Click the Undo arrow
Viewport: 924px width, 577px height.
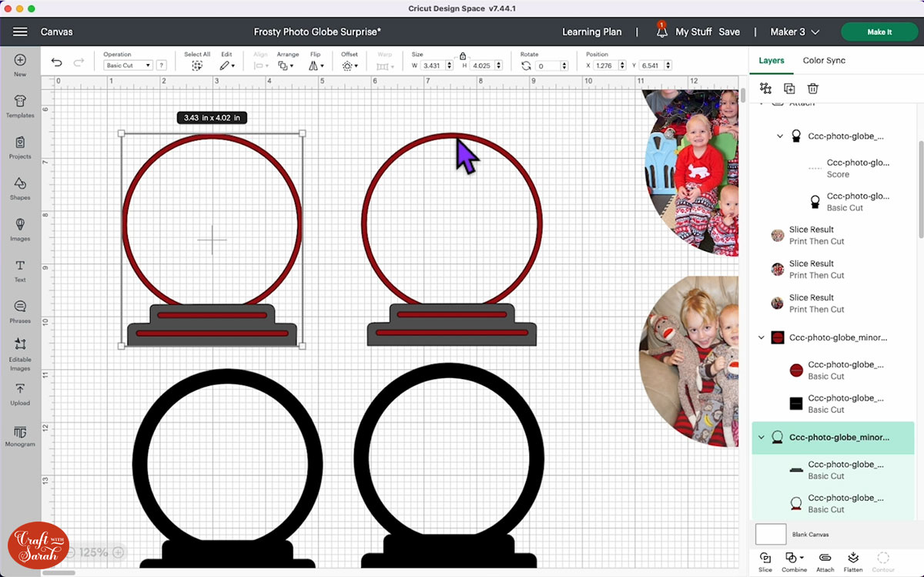(57, 63)
